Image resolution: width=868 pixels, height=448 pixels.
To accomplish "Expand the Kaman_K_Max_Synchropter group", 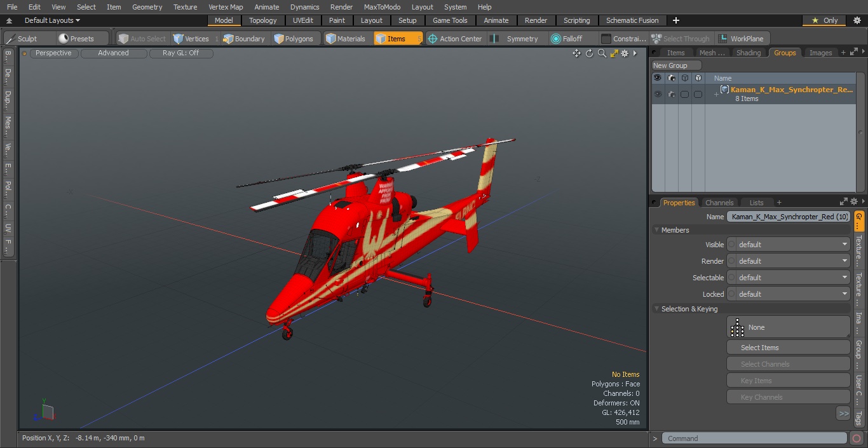I will [x=716, y=95].
